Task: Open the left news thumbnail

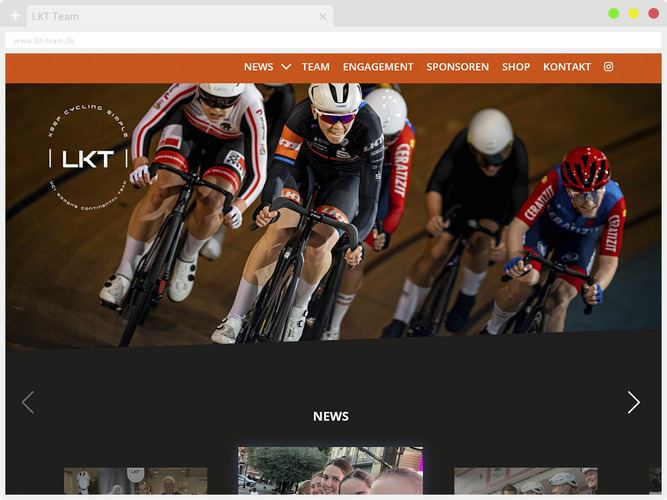Action: pos(135,481)
